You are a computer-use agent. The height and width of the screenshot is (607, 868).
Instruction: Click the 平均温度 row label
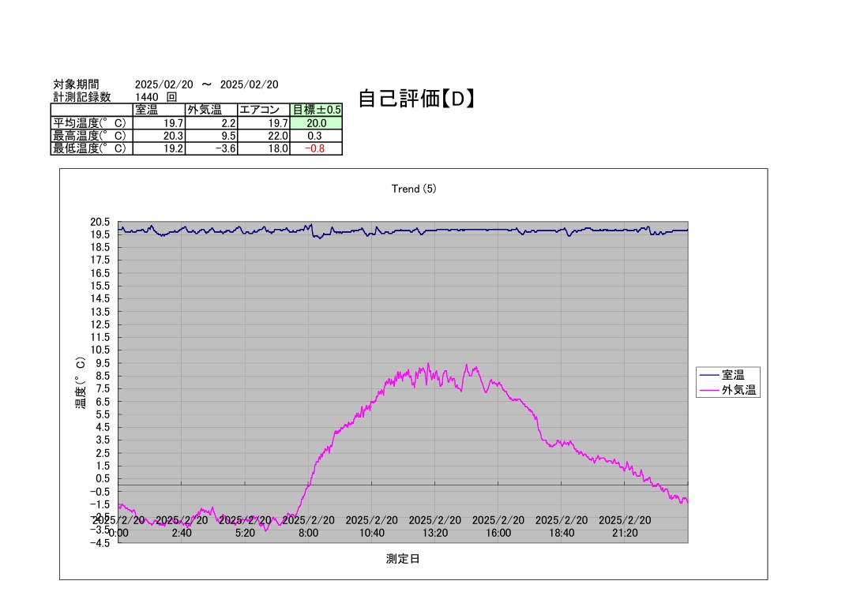click(91, 123)
